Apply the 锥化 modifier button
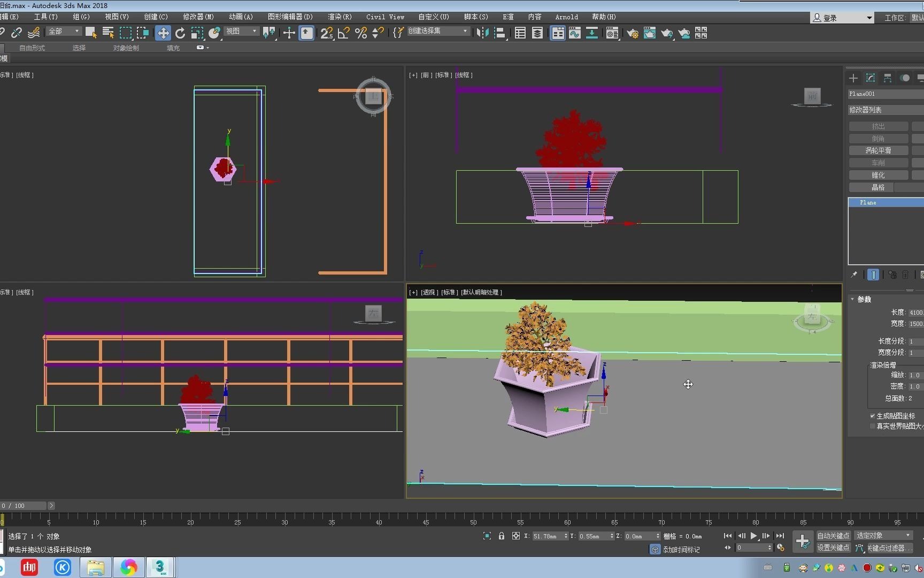This screenshot has height=578, width=924. click(877, 174)
